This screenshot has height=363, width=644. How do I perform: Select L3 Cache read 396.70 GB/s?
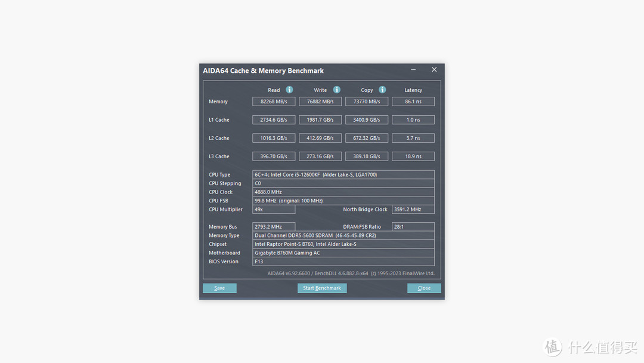(x=274, y=156)
